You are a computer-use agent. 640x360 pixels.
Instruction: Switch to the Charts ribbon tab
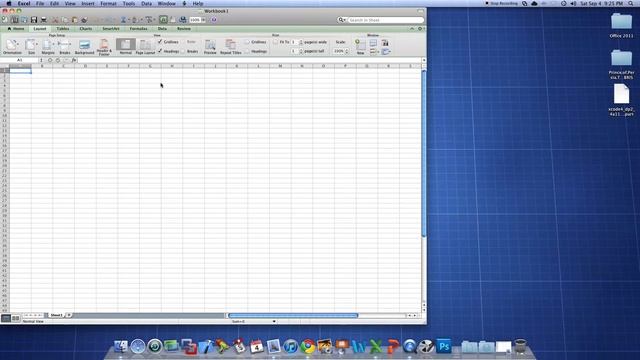86,29
